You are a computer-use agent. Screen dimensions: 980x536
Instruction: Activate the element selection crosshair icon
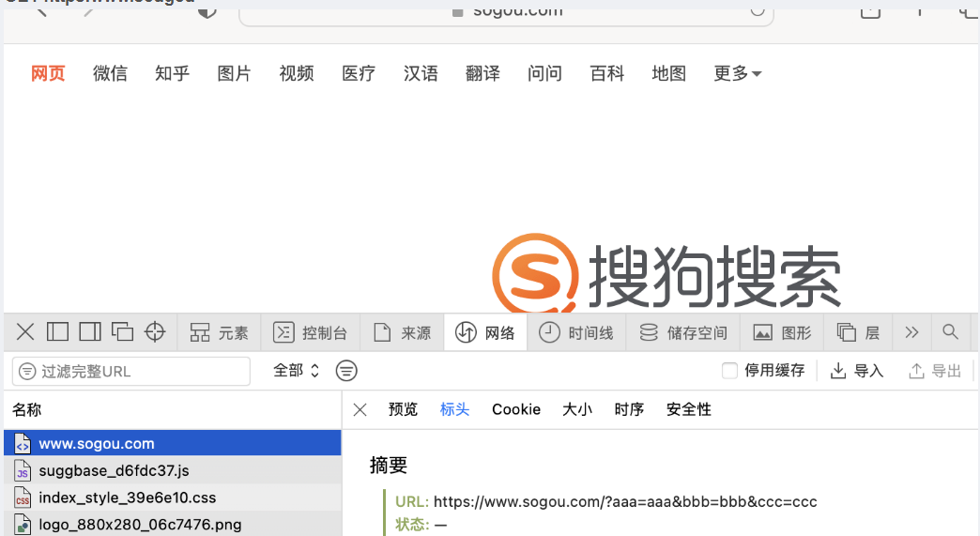click(155, 331)
